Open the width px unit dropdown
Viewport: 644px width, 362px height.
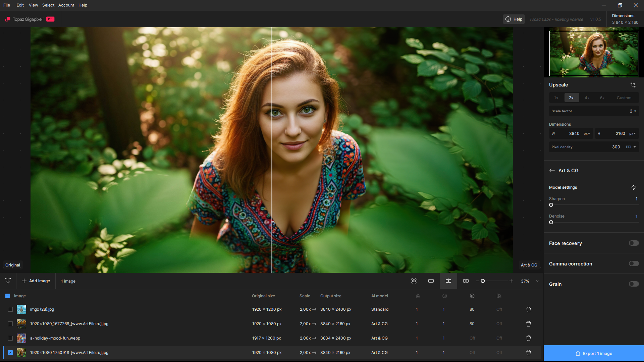click(587, 133)
